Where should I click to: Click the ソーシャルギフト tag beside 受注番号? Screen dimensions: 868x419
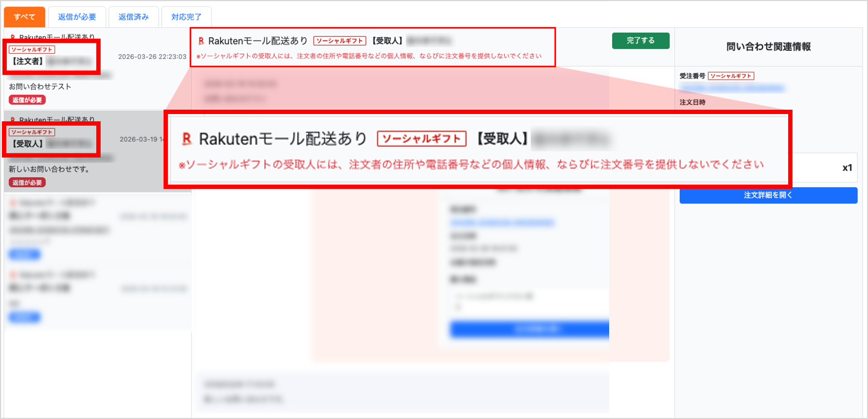pos(731,76)
